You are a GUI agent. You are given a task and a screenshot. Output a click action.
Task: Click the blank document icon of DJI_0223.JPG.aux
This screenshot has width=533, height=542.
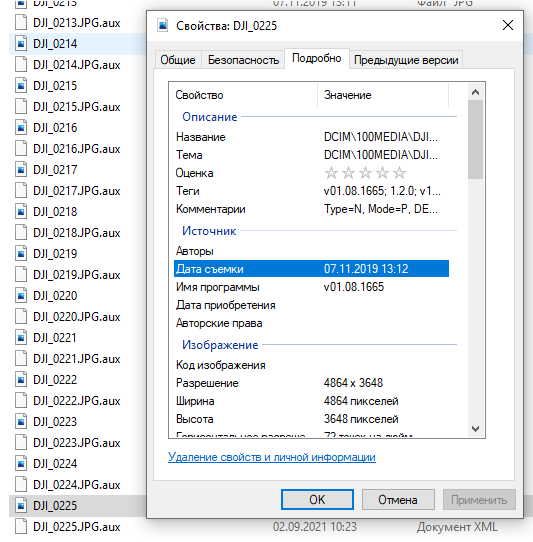click(x=21, y=443)
